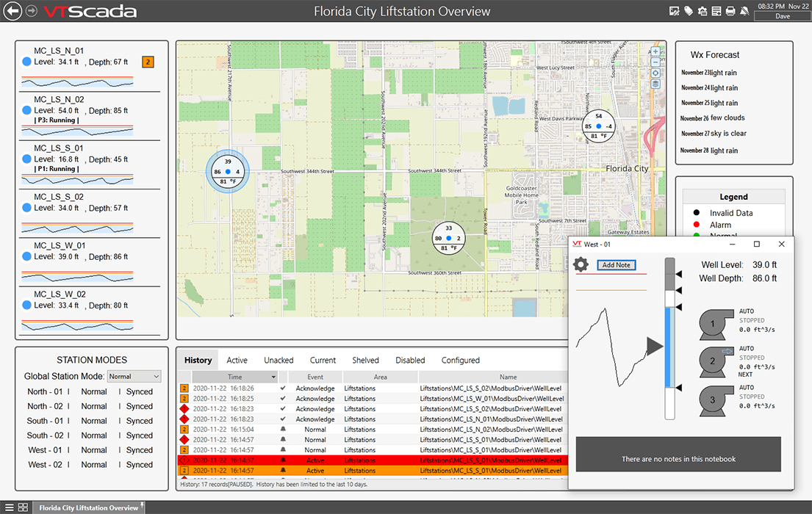Image resolution: width=812 pixels, height=514 pixels.
Task: Click the northeast map marker showing 54
Action: pyautogui.click(x=599, y=126)
